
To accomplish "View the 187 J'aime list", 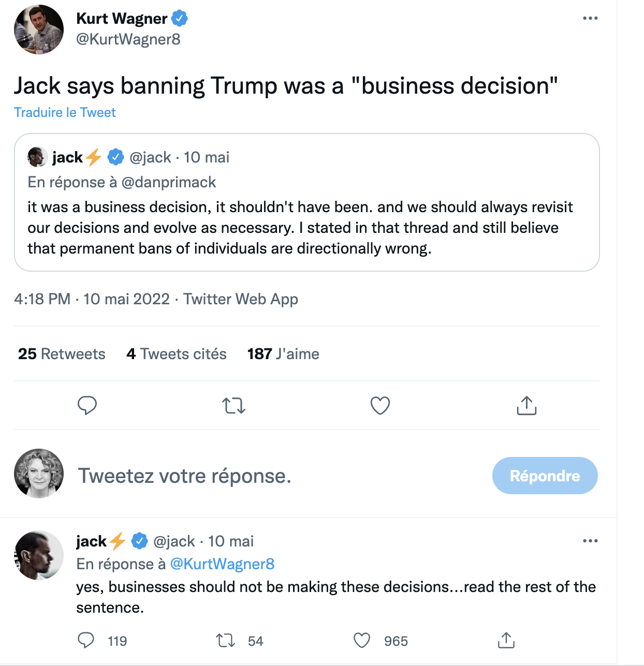I will point(283,354).
